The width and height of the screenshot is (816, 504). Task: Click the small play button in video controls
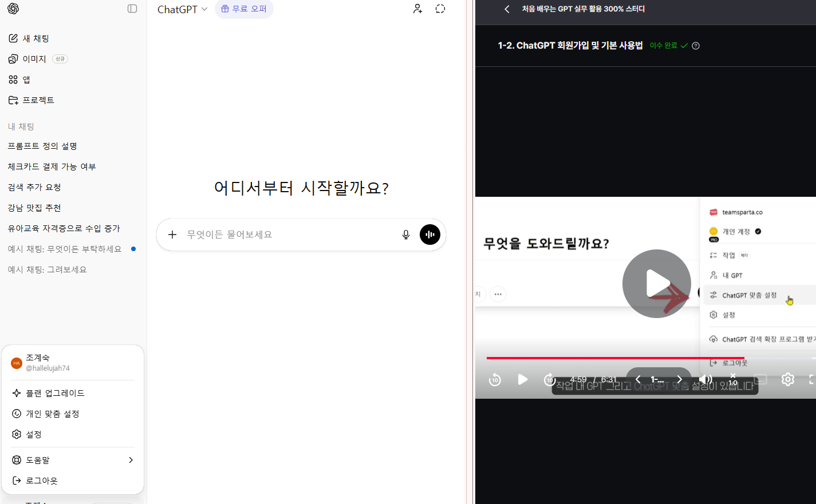pos(522,379)
